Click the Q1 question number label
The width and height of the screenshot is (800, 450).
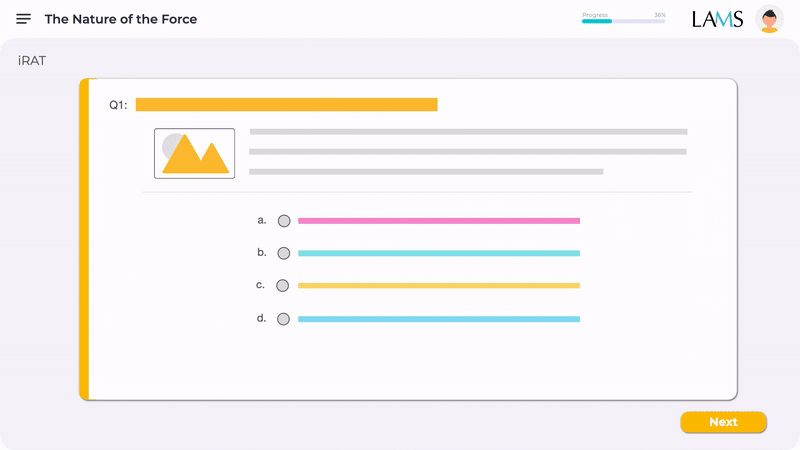118,105
